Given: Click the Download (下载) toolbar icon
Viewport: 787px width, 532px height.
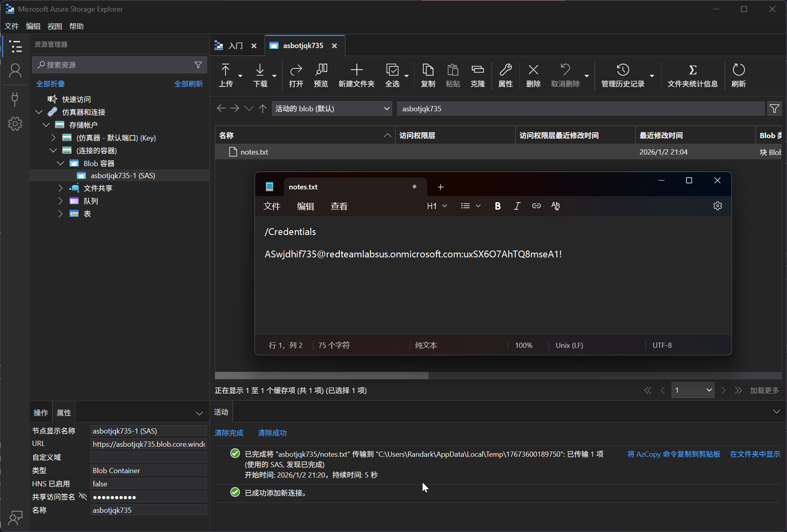Looking at the screenshot, I should point(260,75).
